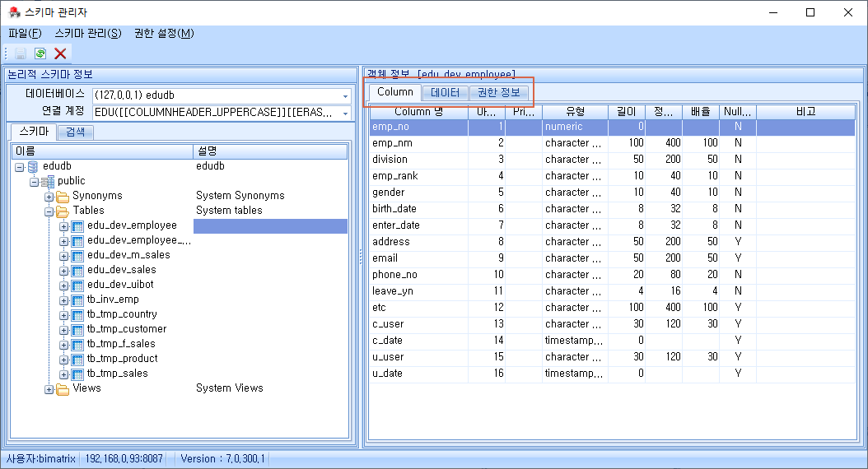The image size is (868, 469).
Task: Click the edu_dev_sales table icon
Action: coord(77,271)
